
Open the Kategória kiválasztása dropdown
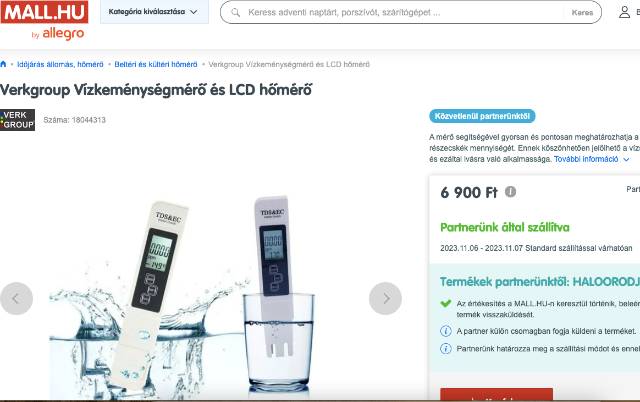pyautogui.click(x=154, y=12)
